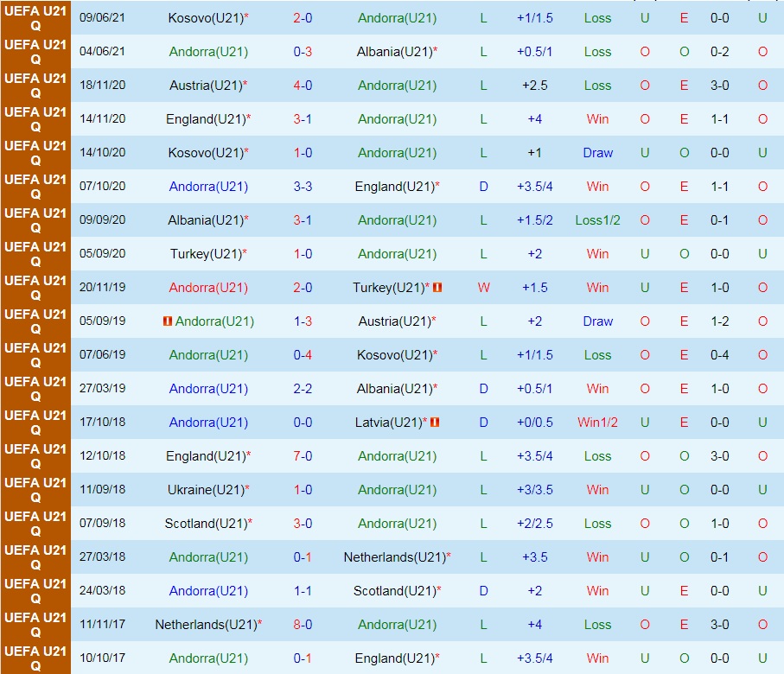
Task: Open Kosovo(U21) team from the 09/06/21 match
Action: (x=205, y=18)
